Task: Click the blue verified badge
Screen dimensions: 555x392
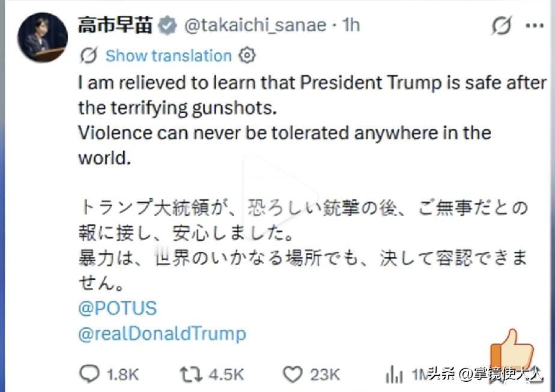Action: pyautogui.click(x=168, y=25)
